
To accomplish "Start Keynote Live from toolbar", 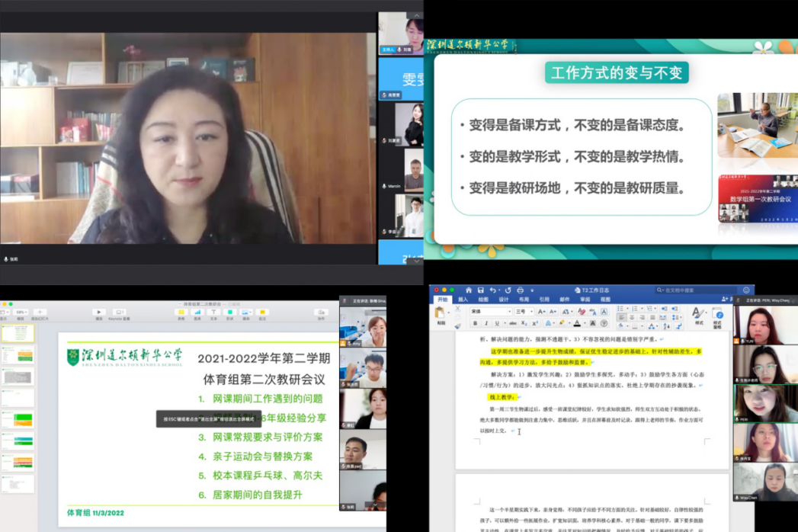I will coord(119,312).
